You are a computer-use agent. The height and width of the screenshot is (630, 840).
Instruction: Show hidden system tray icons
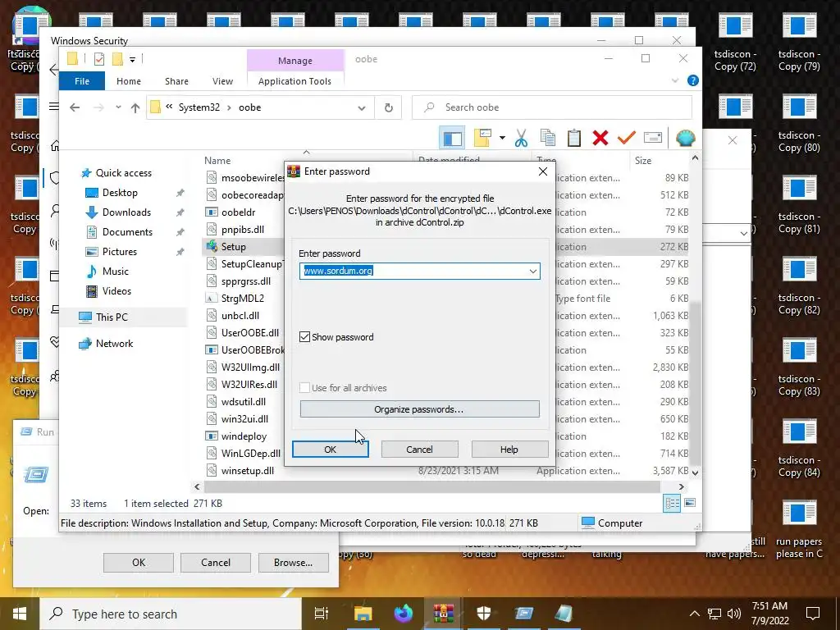pyautogui.click(x=694, y=614)
